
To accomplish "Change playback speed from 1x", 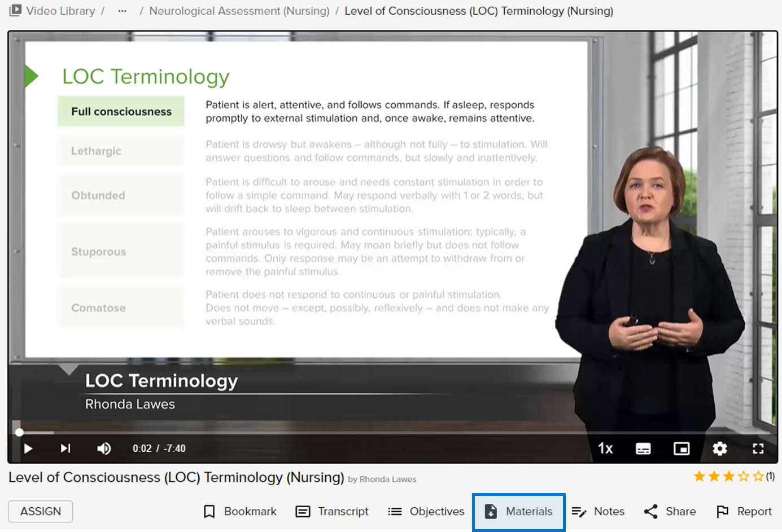I will click(605, 449).
